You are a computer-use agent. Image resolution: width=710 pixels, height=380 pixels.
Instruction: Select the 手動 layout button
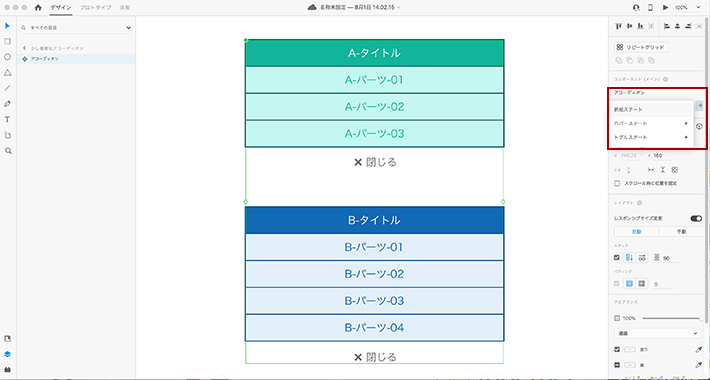(x=681, y=231)
